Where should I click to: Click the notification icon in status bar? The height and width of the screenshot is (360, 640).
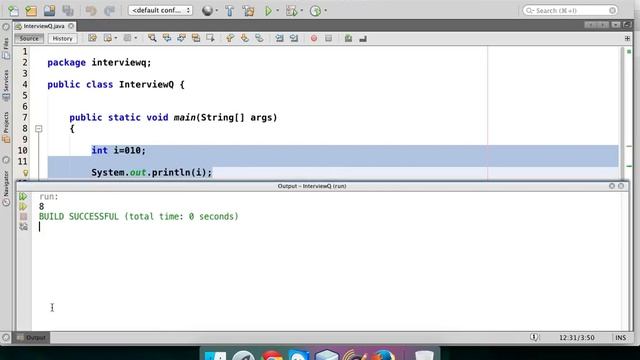click(x=534, y=337)
